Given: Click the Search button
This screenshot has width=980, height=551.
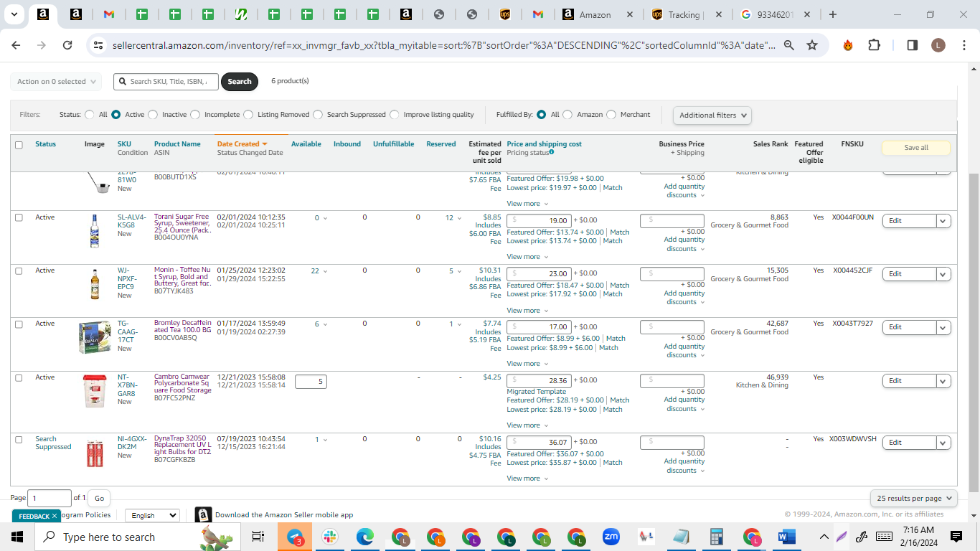Looking at the screenshot, I should 240,82.
